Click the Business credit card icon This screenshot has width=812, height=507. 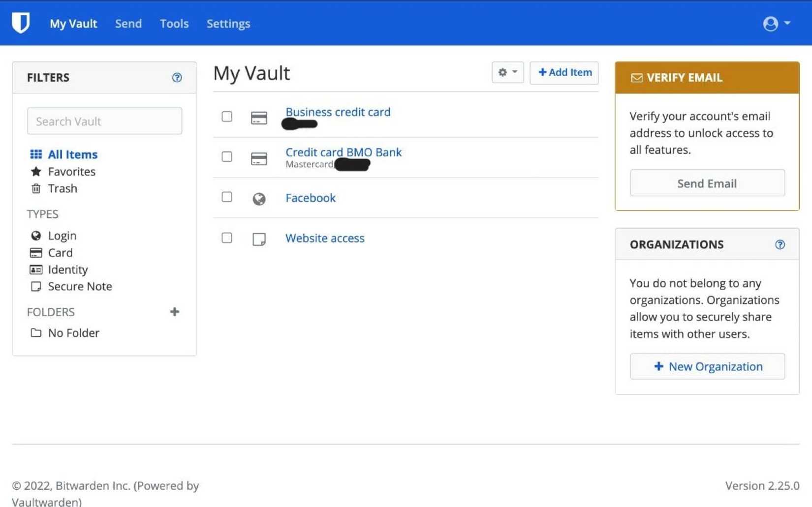259,118
